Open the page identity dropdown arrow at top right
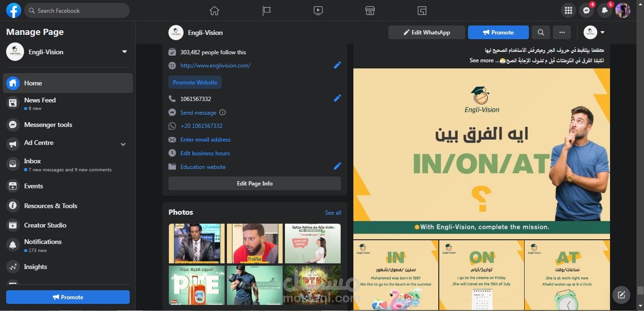The height and width of the screenshot is (311, 644). pyautogui.click(x=602, y=33)
